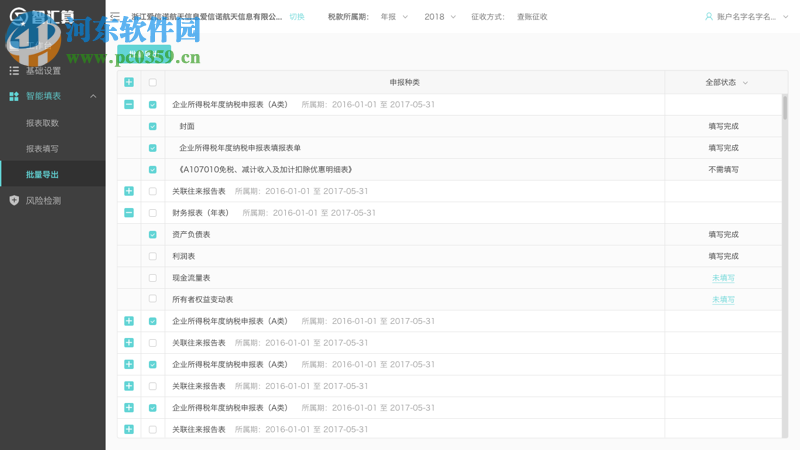Screen dimensions: 800x450
Task: Click 未填写 link for 现金流量表
Action: [x=723, y=278]
